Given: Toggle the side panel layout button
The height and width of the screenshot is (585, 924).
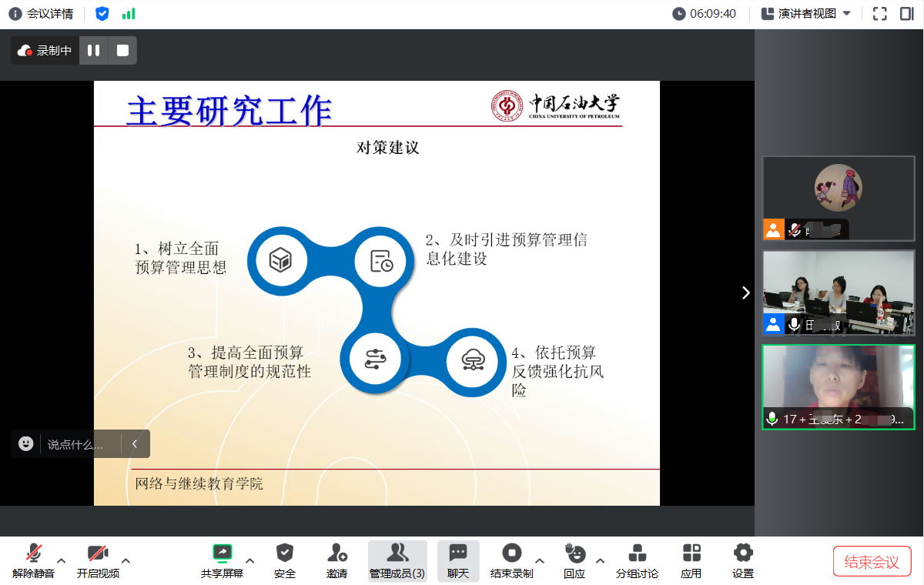Looking at the screenshot, I should (x=906, y=14).
